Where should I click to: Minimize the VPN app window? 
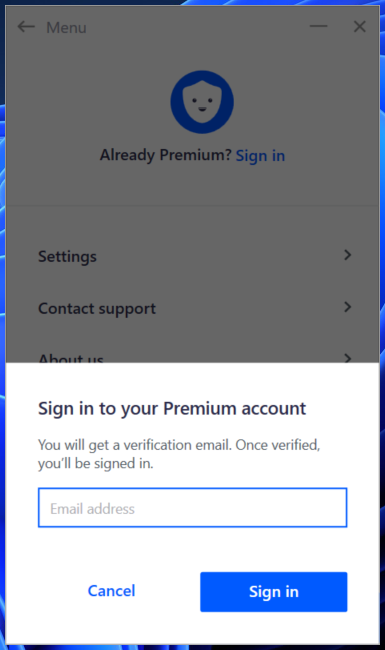318,26
